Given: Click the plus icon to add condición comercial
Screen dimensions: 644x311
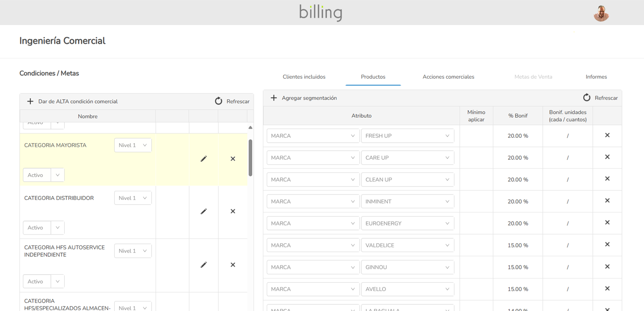Looking at the screenshot, I should (x=30, y=101).
